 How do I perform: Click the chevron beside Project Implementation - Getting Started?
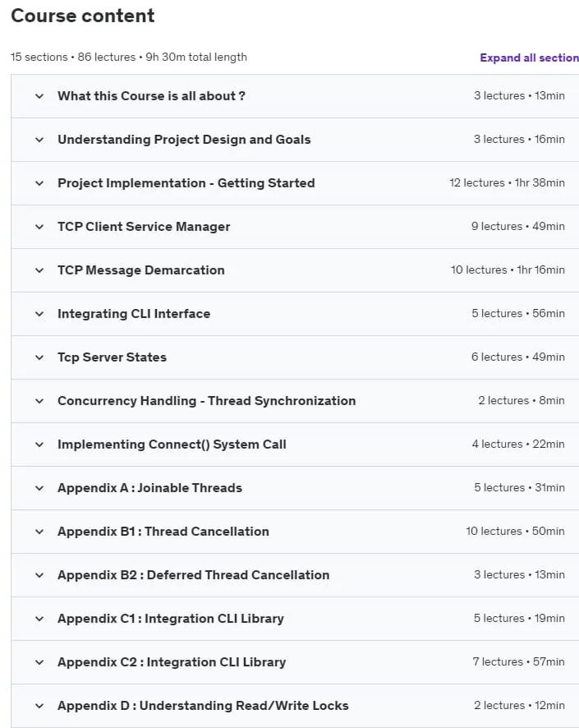39,183
